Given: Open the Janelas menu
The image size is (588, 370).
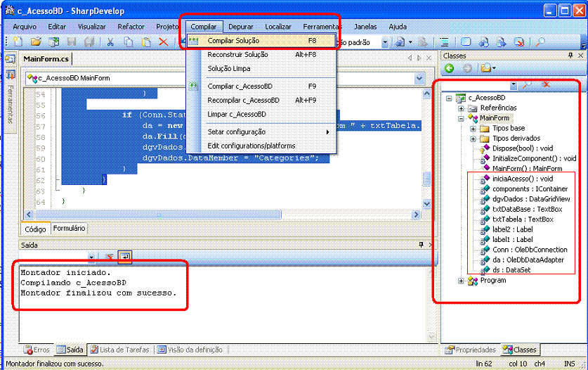Looking at the screenshot, I should point(365,27).
